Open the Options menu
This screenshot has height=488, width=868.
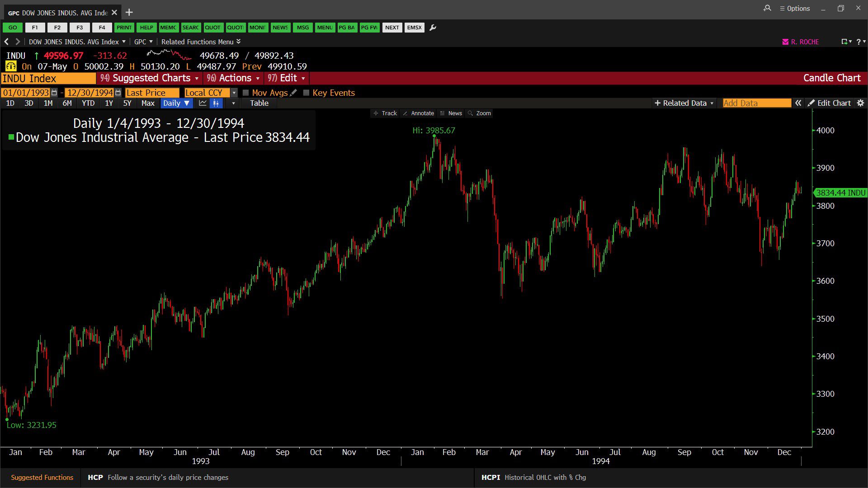[795, 8]
